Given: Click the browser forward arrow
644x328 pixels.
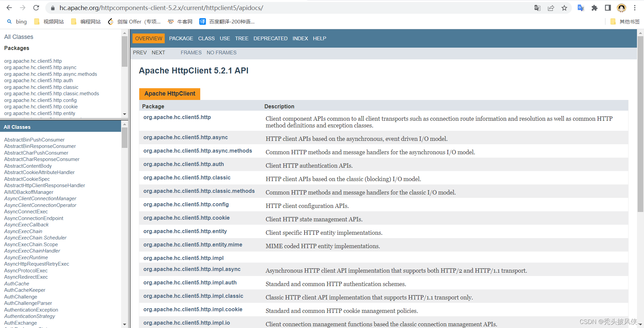Looking at the screenshot, I should coord(22,8).
